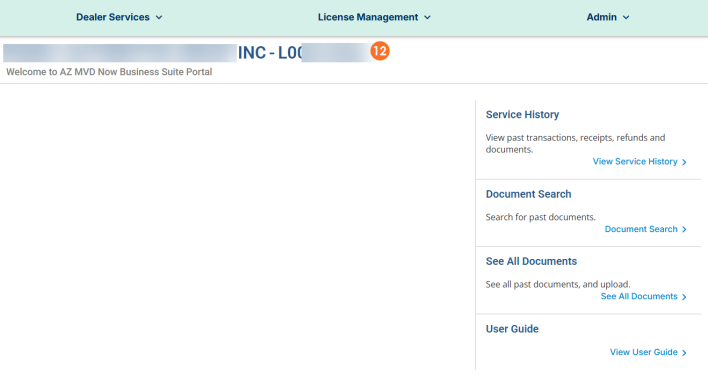Click the 'Welcome to AZ MVD Now Business Suite Portal' text
The height and width of the screenshot is (375, 708).
(x=109, y=72)
